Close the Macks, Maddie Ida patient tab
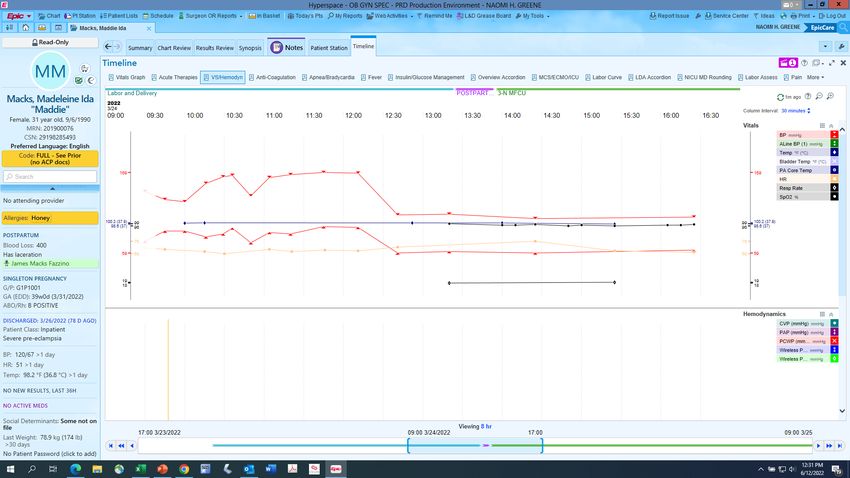This screenshot has width=850, height=478. point(149,28)
